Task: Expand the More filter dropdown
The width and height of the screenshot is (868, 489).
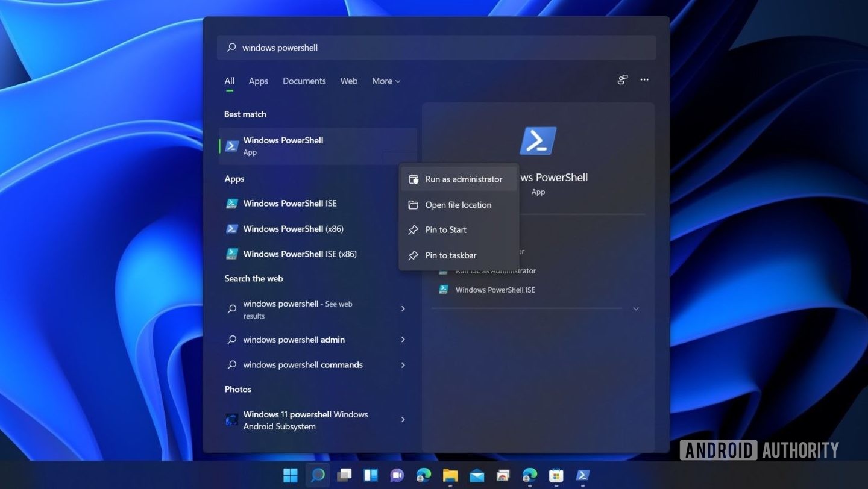Action: [386, 81]
